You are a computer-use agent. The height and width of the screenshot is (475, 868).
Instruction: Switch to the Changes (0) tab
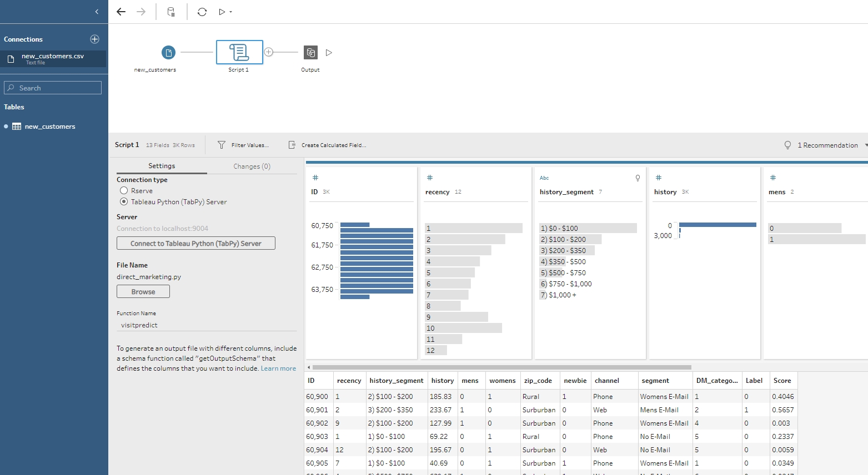[x=252, y=166]
